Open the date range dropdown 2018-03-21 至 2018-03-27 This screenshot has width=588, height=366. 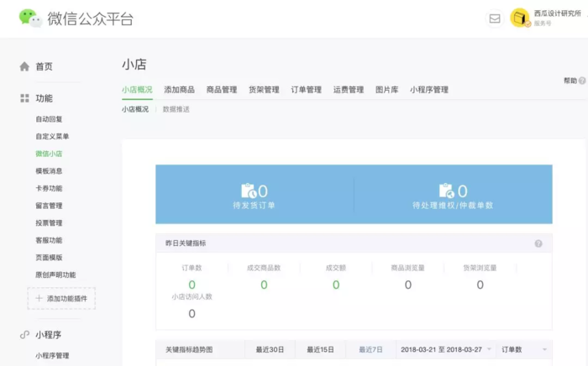click(x=446, y=349)
